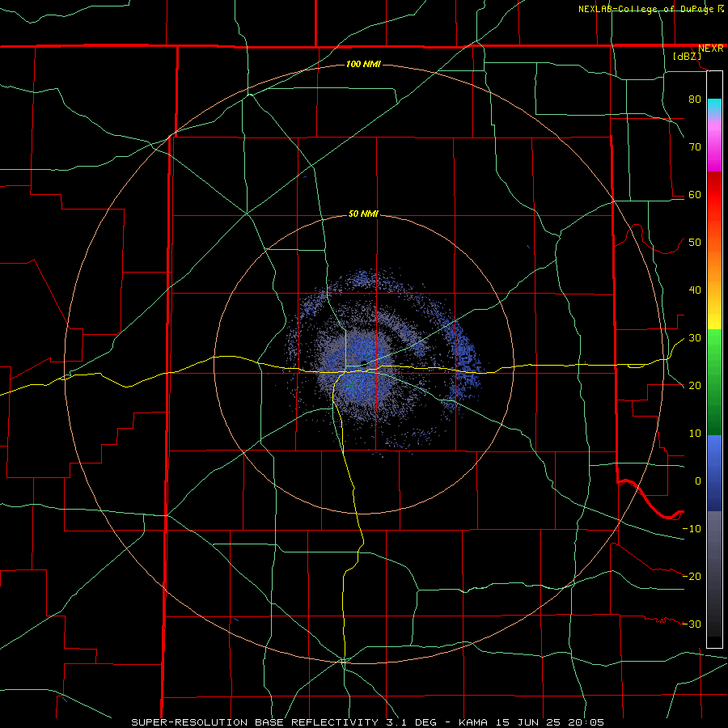Click the 100 NMI range ring label

point(363,64)
